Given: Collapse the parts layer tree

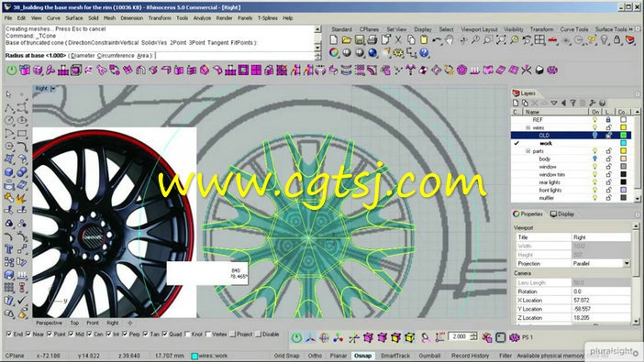Looking at the screenshot, I should click(x=528, y=151).
